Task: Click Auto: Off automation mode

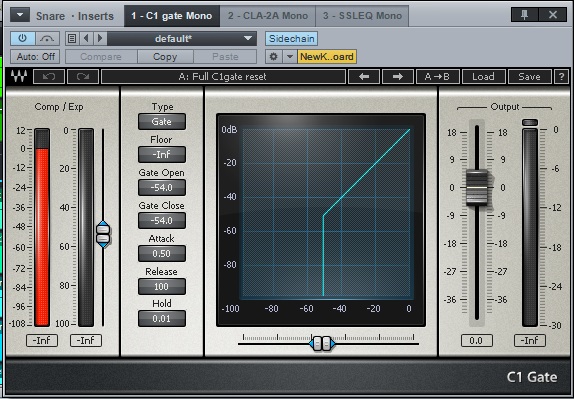Action: pos(36,57)
